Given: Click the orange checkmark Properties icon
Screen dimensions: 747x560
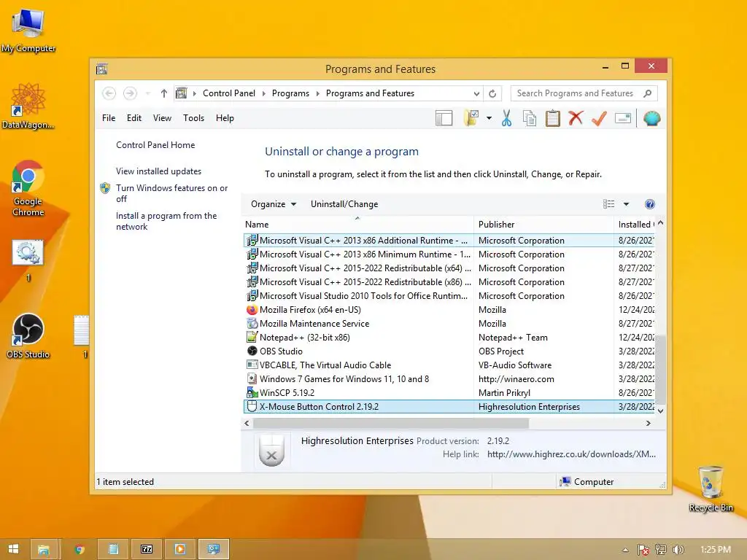Looking at the screenshot, I should click(599, 118).
